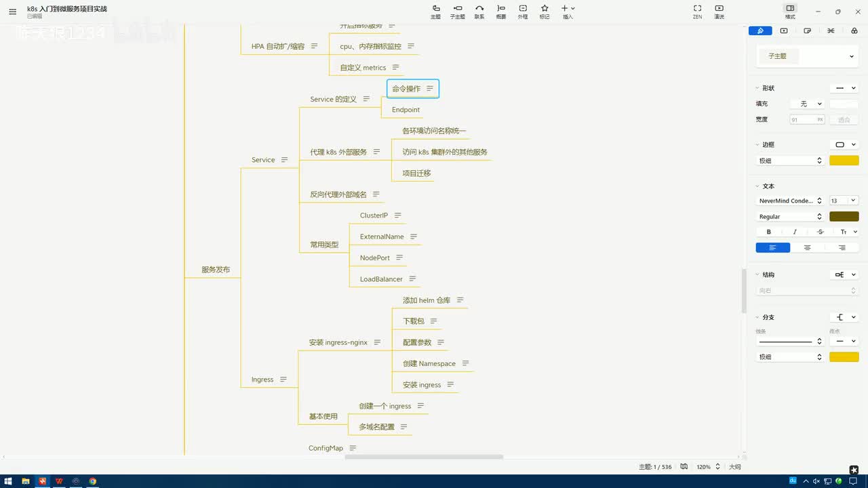Viewport: 868px width, 488px height.
Task: Change border thickness 极细 dropdown
Action: (x=790, y=161)
